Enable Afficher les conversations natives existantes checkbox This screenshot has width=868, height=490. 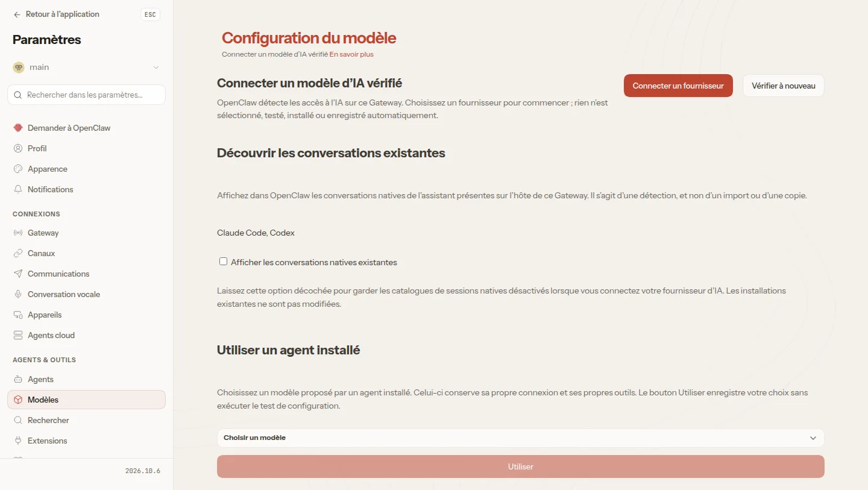[x=223, y=262]
